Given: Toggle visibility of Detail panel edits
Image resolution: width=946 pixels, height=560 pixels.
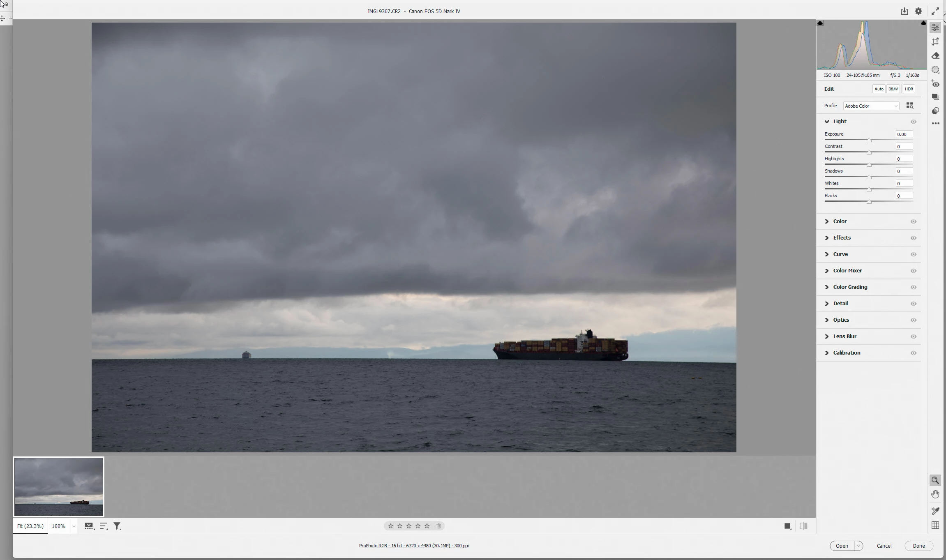Looking at the screenshot, I should coord(913,304).
